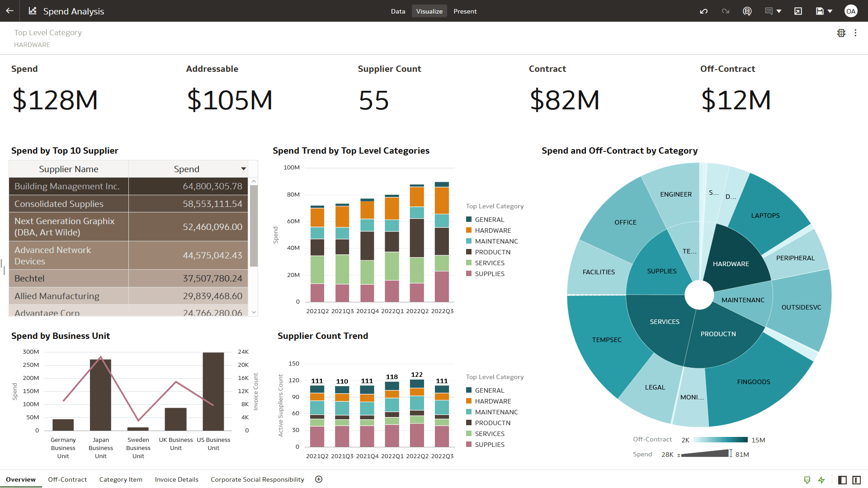Open the data refresh icon
The image size is (868, 488).
click(x=747, y=11)
